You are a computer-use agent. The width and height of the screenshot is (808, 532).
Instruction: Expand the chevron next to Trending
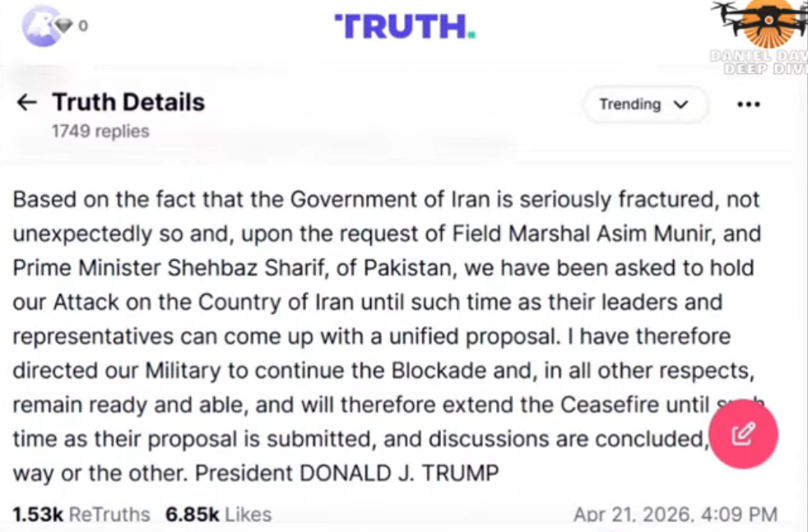click(x=680, y=104)
